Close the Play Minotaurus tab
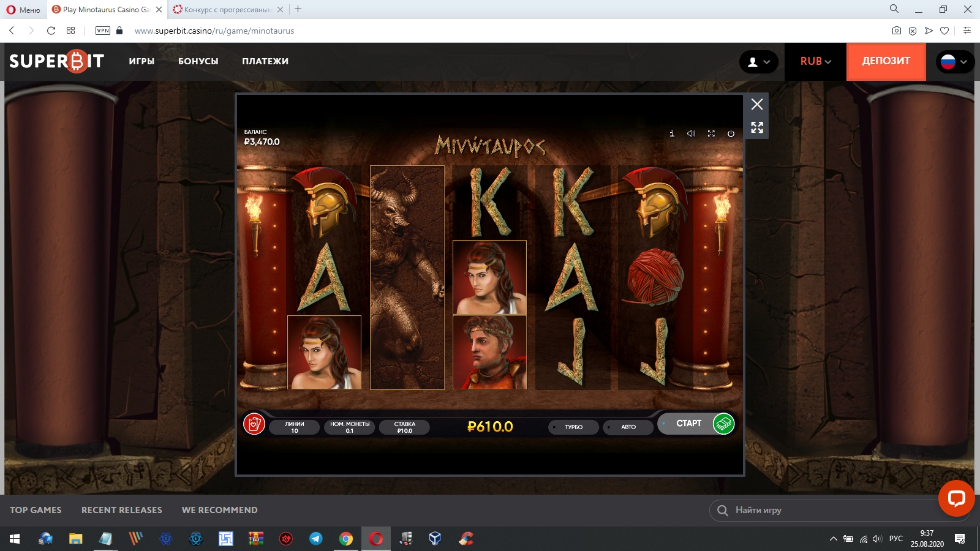This screenshot has height=551, width=980. tap(159, 10)
